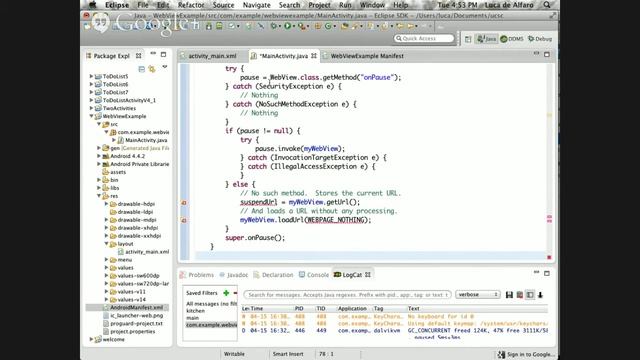The image size is (640, 360).
Task: Open the Package Explorer view menu arrow
Action: [x=165, y=67]
